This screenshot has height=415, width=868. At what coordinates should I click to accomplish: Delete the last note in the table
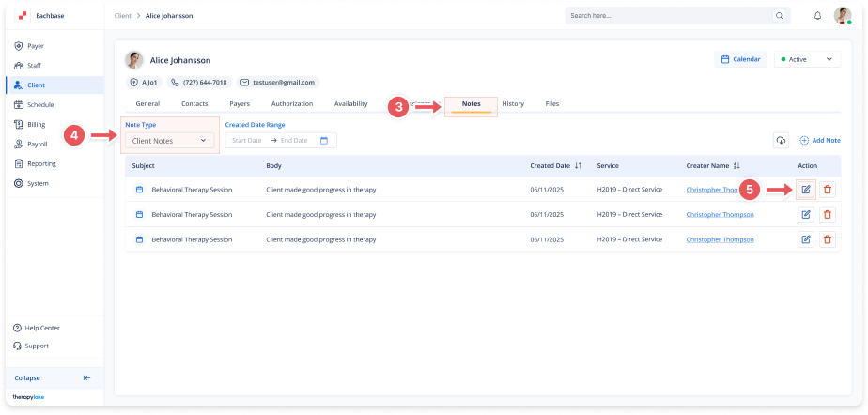[x=827, y=239]
